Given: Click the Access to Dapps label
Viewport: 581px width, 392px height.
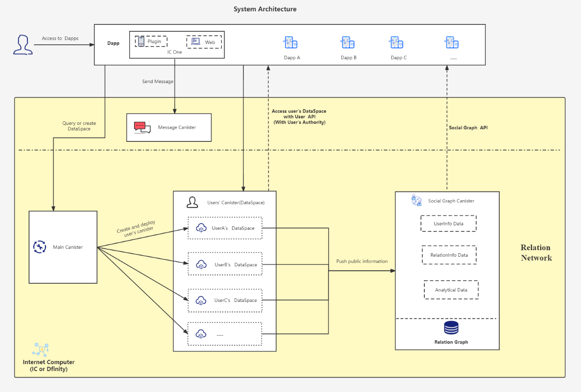Looking at the screenshot, I should (60, 38).
